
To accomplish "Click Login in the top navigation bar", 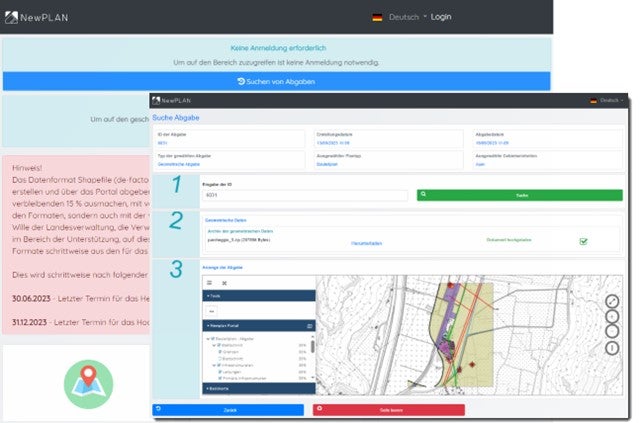I will pyautogui.click(x=441, y=17).
